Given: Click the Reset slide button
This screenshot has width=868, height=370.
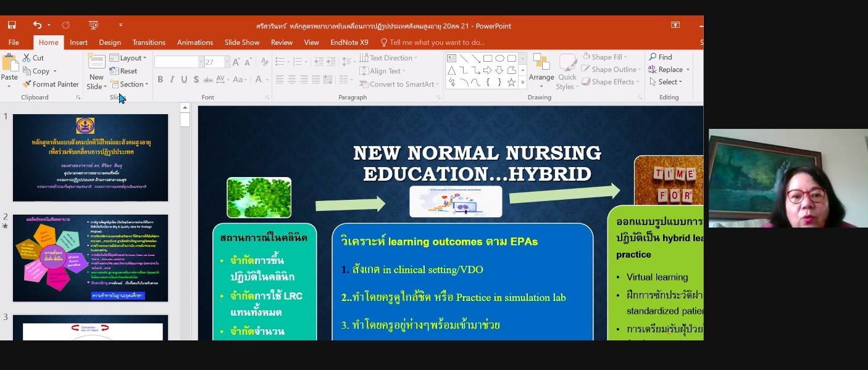Looking at the screenshot, I should 123,71.
